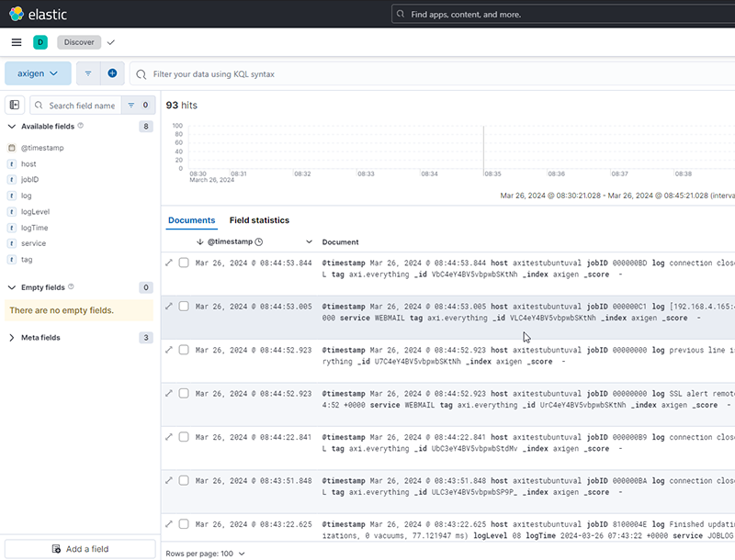The image size is (735, 560).
Task: Collapse the Empty fields section
Action: click(x=12, y=287)
